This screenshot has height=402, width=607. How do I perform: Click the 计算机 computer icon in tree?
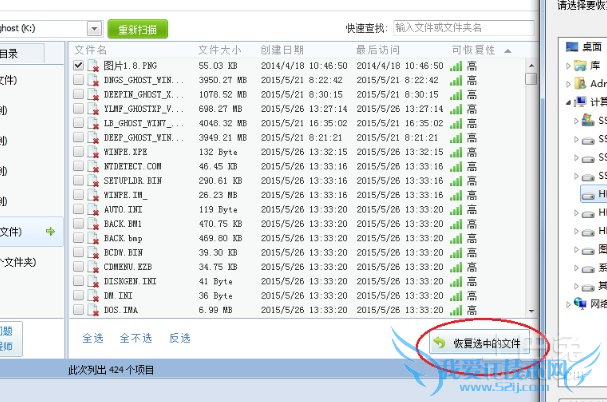580,101
